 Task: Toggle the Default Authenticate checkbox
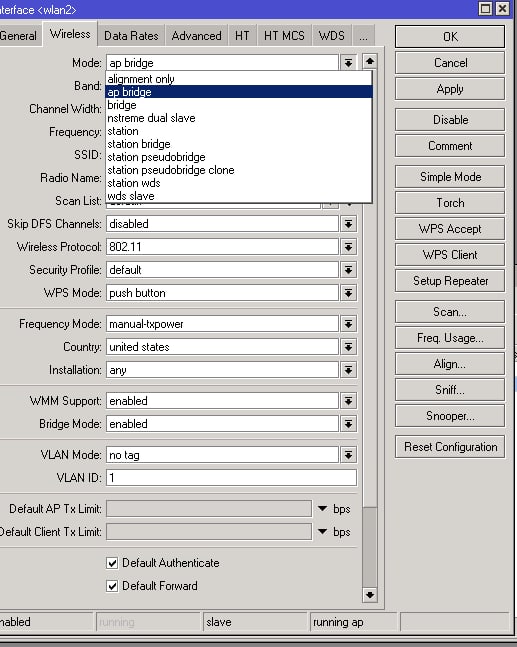click(112, 563)
